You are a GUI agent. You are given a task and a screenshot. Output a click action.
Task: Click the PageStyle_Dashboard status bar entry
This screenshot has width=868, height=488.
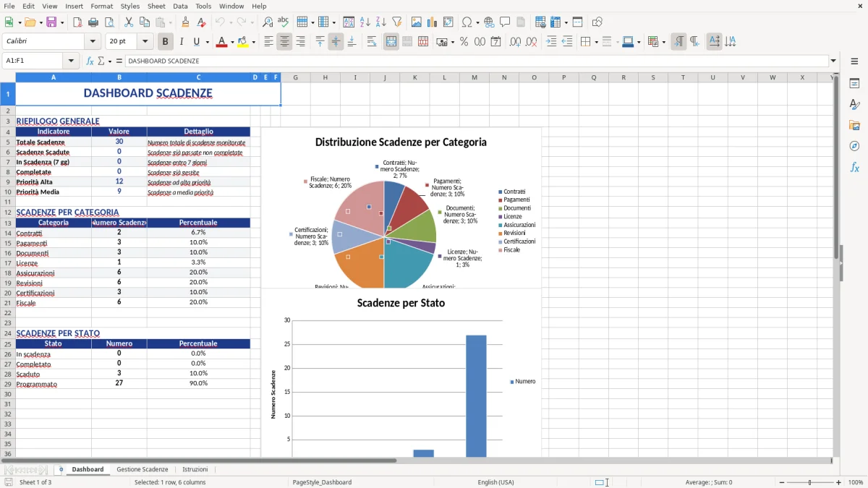(322, 482)
